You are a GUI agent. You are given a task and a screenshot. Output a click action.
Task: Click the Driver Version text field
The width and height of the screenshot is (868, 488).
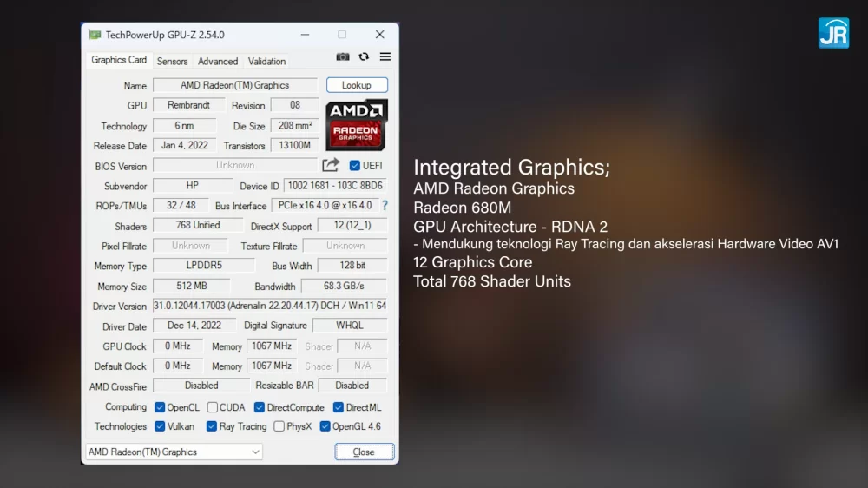[270, 306]
